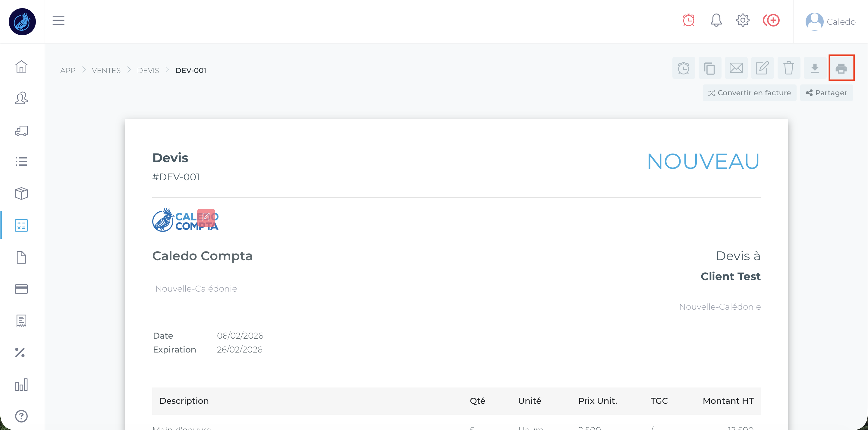Viewport: 868px width, 430px height.
Task: Go to Home in sidebar
Action: tap(21, 66)
